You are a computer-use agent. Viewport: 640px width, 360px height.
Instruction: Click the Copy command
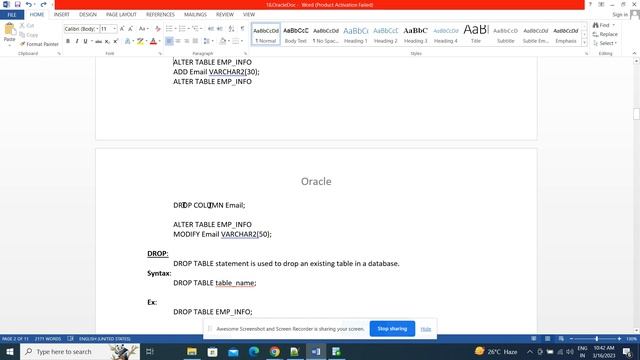tap(29, 35)
